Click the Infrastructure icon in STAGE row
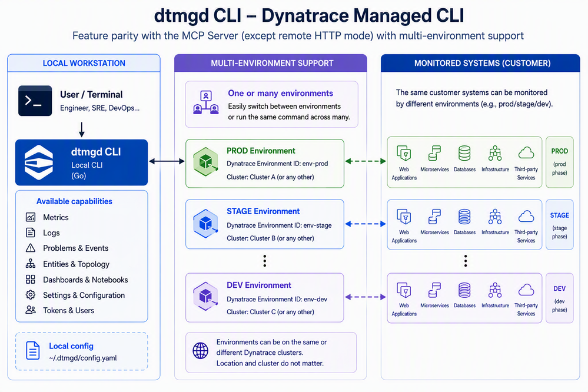 tap(495, 217)
